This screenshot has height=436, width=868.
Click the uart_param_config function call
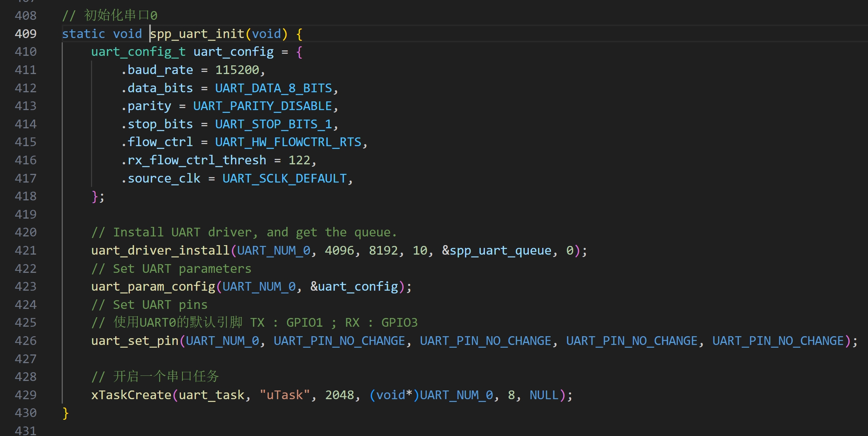coord(153,286)
